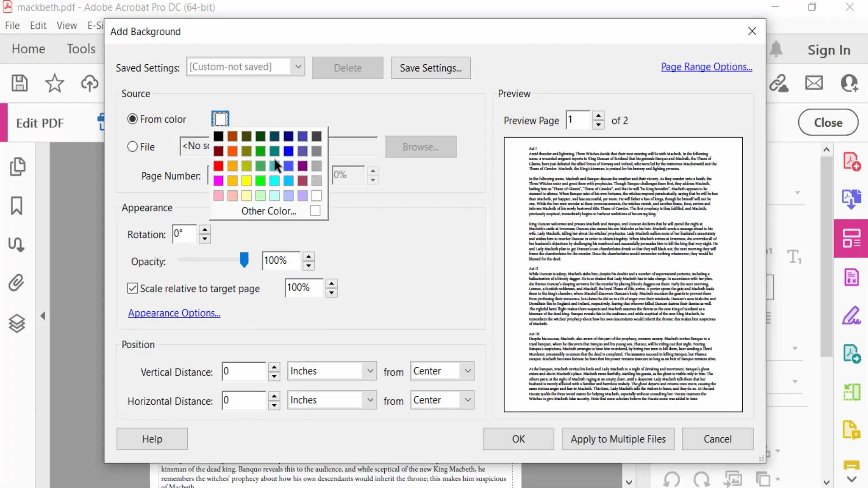Open the Edit menu
Image resolution: width=868 pixels, height=488 pixels.
coord(38,25)
